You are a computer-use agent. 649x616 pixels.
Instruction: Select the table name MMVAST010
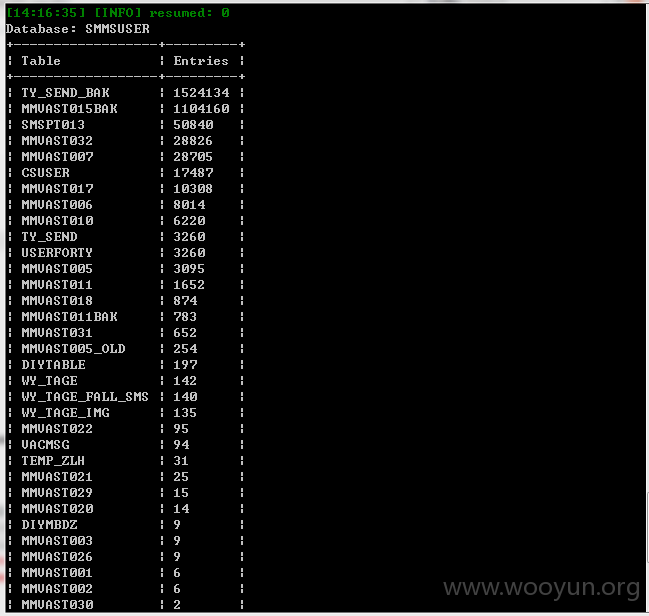click(x=58, y=221)
